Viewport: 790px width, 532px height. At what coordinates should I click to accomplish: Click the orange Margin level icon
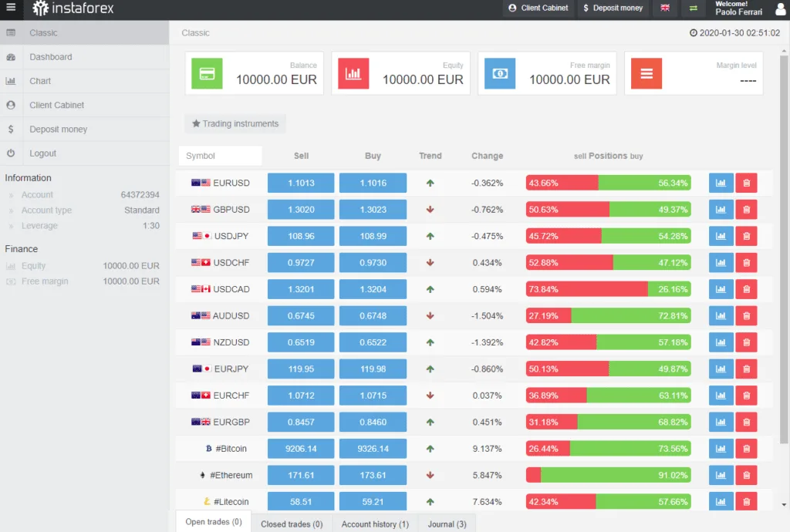pyautogui.click(x=647, y=73)
